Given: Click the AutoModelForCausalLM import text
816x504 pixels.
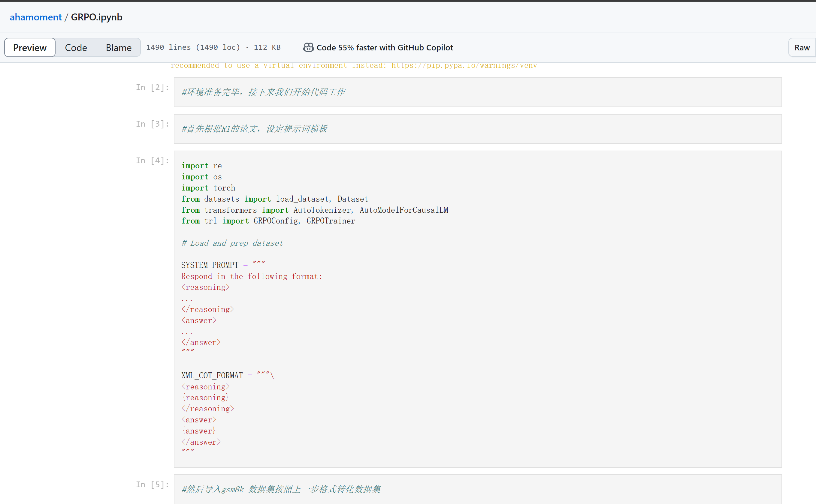Looking at the screenshot, I should [403, 210].
